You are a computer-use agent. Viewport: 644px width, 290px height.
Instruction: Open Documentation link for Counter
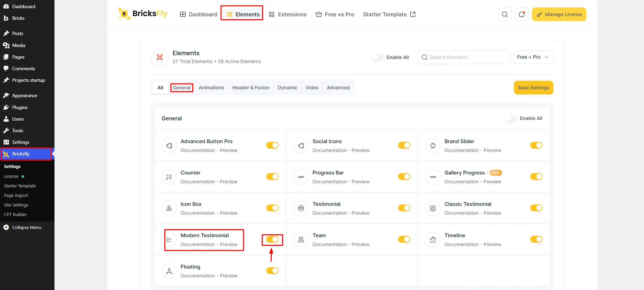coord(198,182)
